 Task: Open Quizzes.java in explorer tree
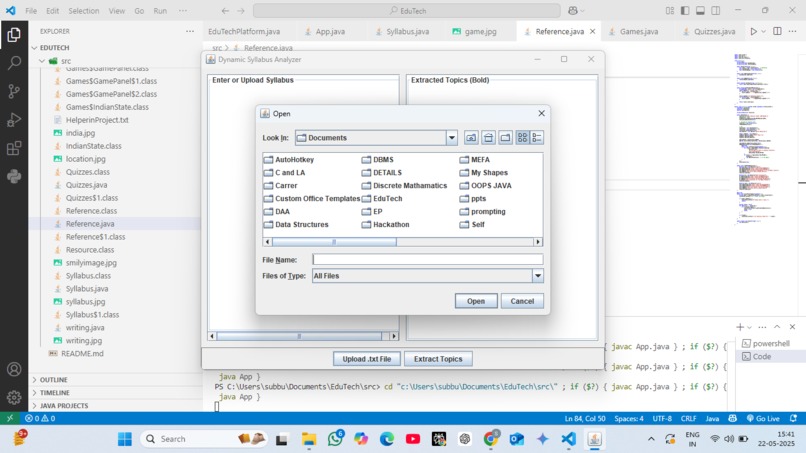[x=86, y=185]
